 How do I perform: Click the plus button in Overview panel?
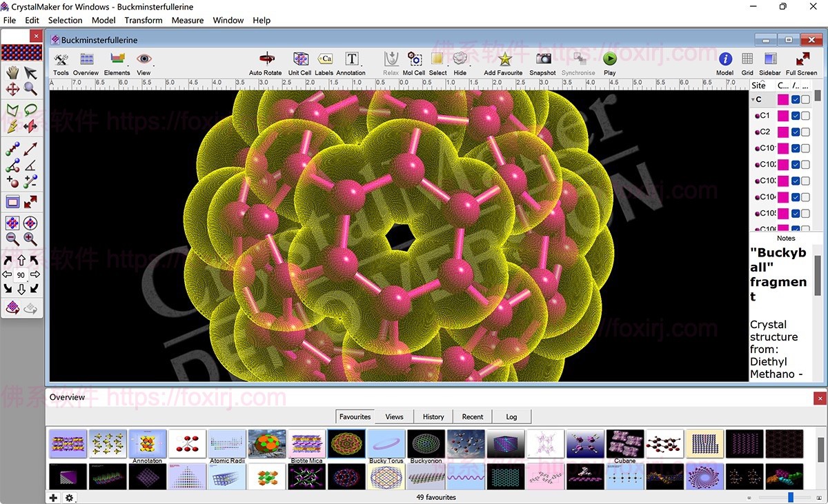(x=53, y=497)
